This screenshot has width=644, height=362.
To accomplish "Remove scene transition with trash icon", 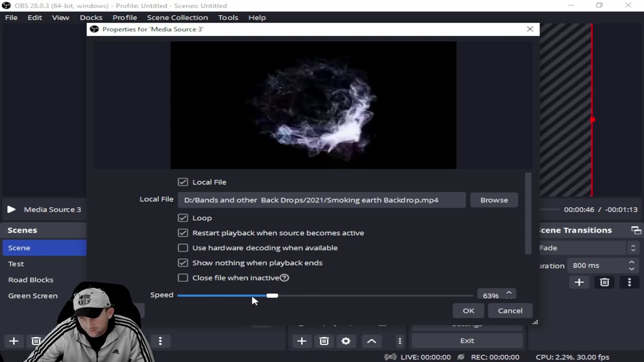I will point(604,282).
